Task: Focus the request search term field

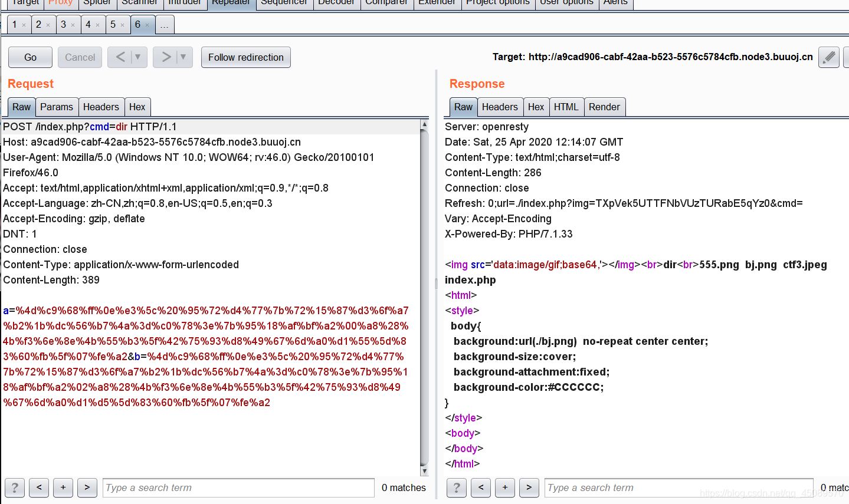Action: [x=238, y=487]
